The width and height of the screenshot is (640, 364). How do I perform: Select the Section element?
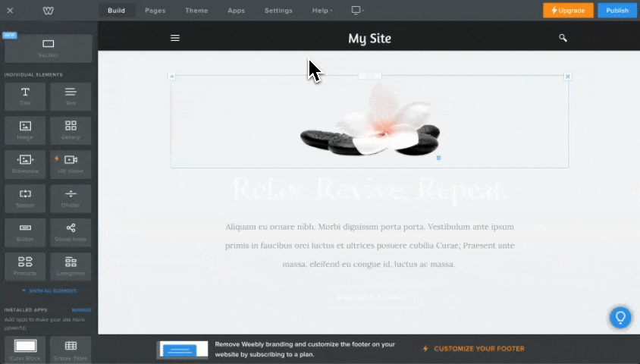49,48
